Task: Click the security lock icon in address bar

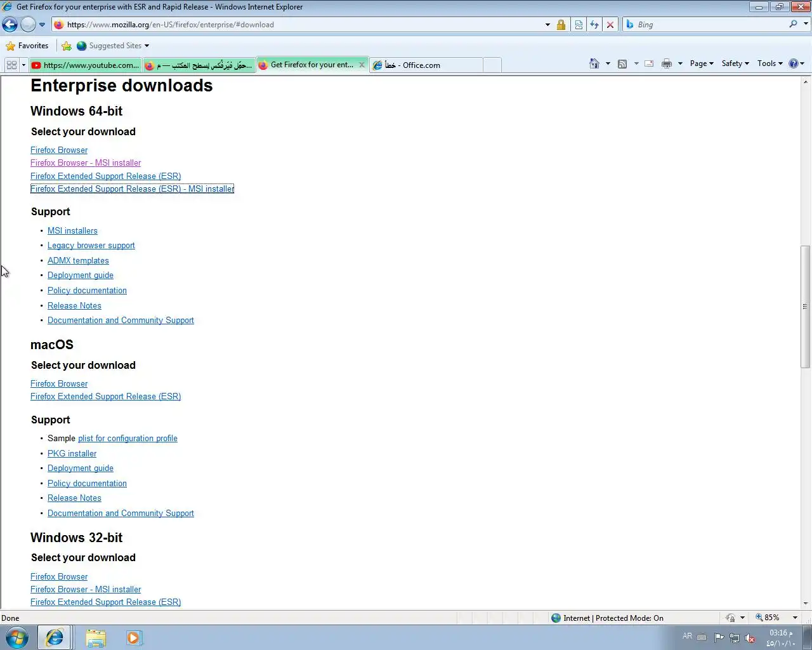Action: tap(561, 25)
